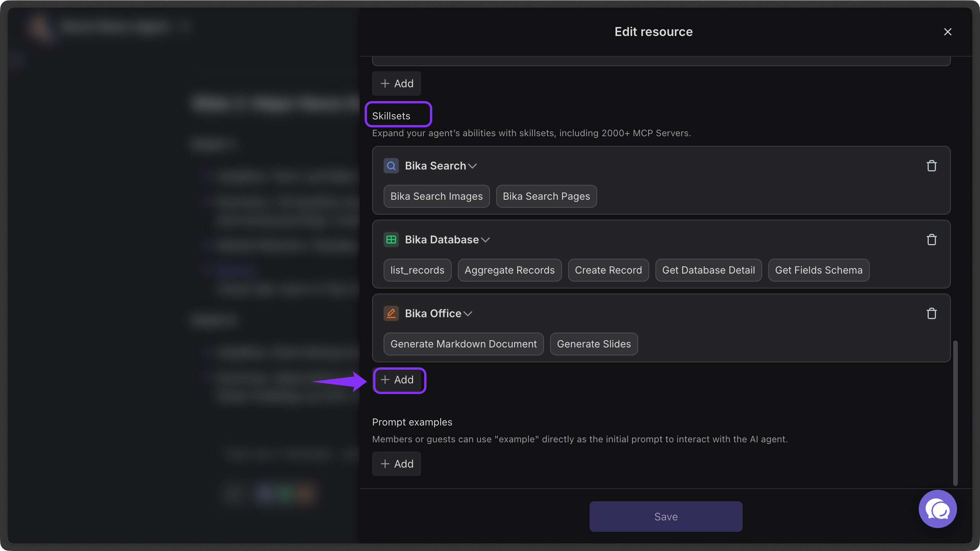Click the Bika Database table icon
Image resolution: width=980 pixels, height=551 pixels.
point(391,240)
